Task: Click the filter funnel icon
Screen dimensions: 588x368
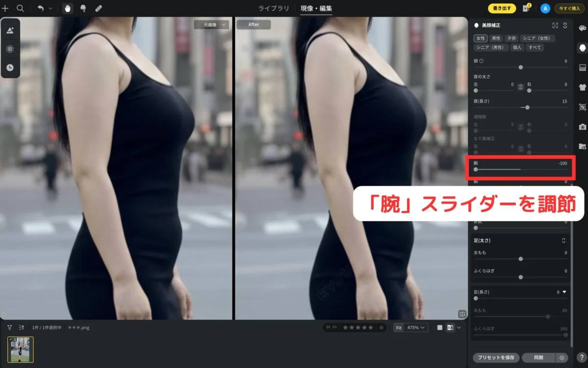Action: click(x=9, y=327)
